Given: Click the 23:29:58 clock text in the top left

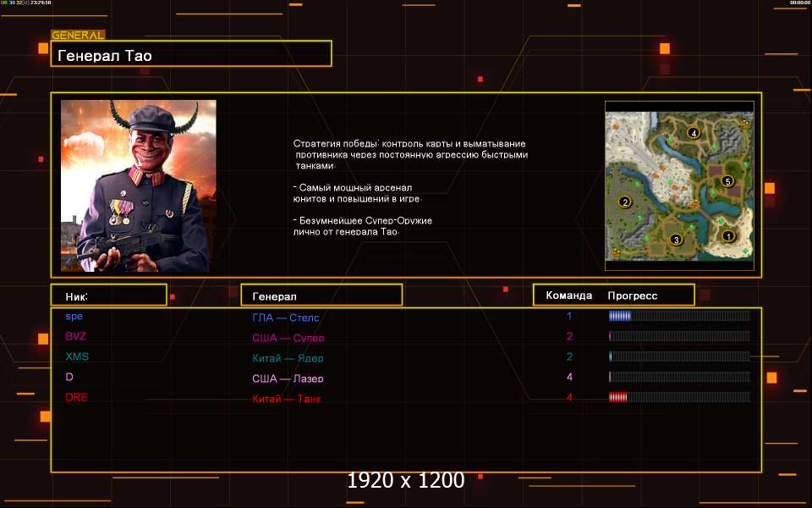Looking at the screenshot, I should pyautogui.click(x=41, y=3).
